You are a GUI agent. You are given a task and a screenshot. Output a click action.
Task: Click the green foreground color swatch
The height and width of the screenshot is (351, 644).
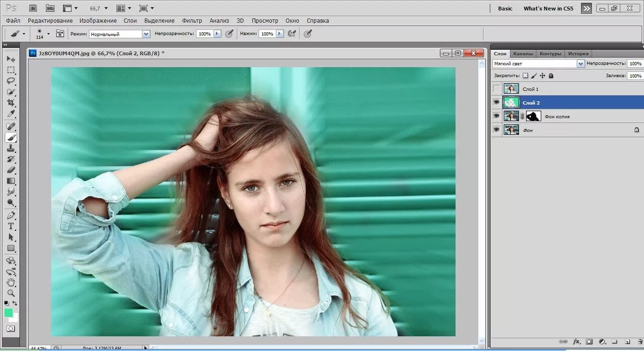click(9, 313)
